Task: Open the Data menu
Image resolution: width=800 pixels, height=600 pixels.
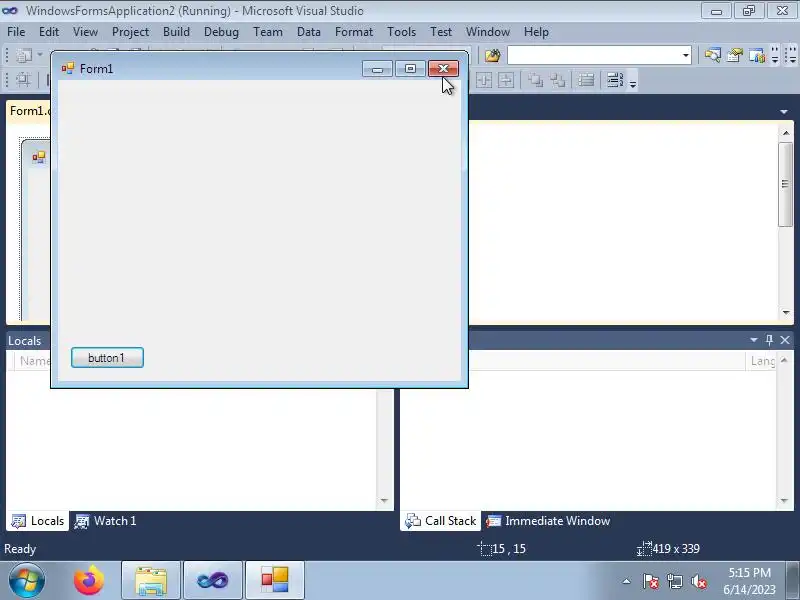Action: 309,32
